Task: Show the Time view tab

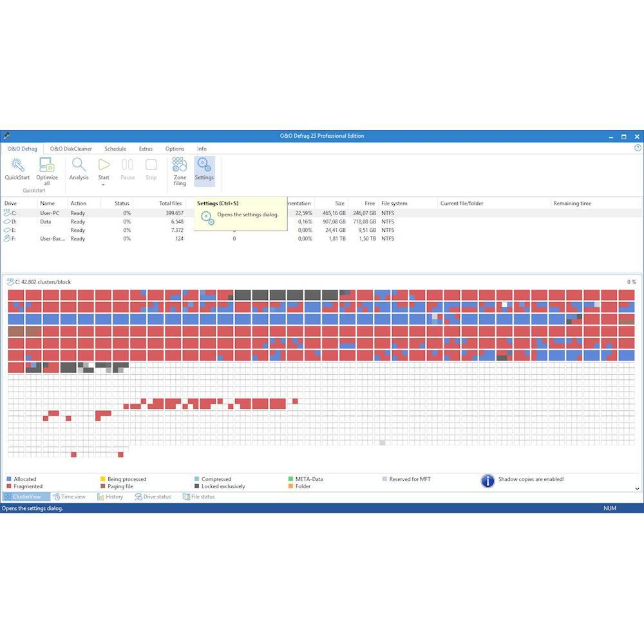Action: (x=70, y=497)
